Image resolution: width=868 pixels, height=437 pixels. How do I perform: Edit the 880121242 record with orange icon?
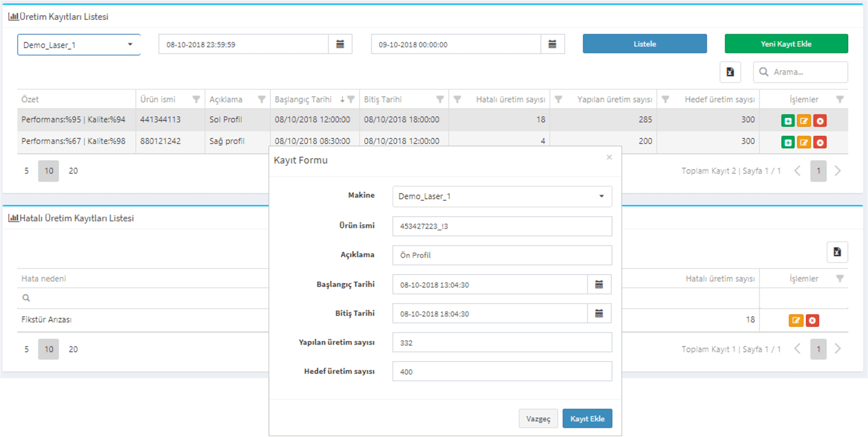[x=804, y=142]
